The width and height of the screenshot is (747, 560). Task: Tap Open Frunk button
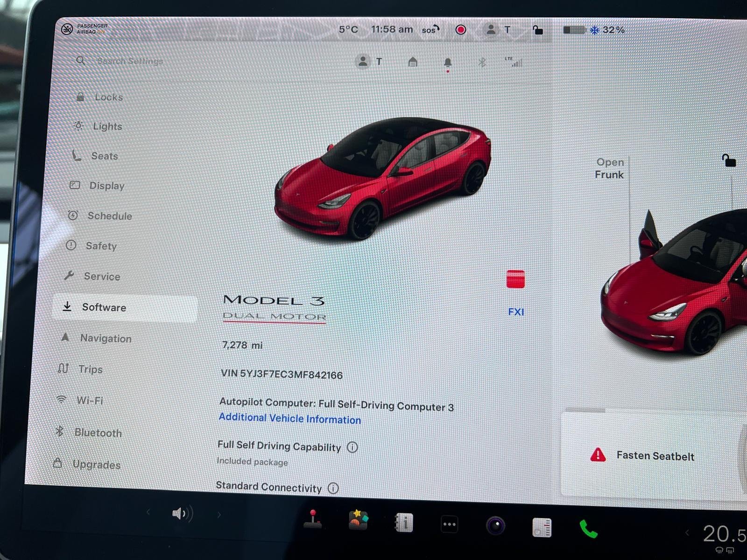click(609, 168)
